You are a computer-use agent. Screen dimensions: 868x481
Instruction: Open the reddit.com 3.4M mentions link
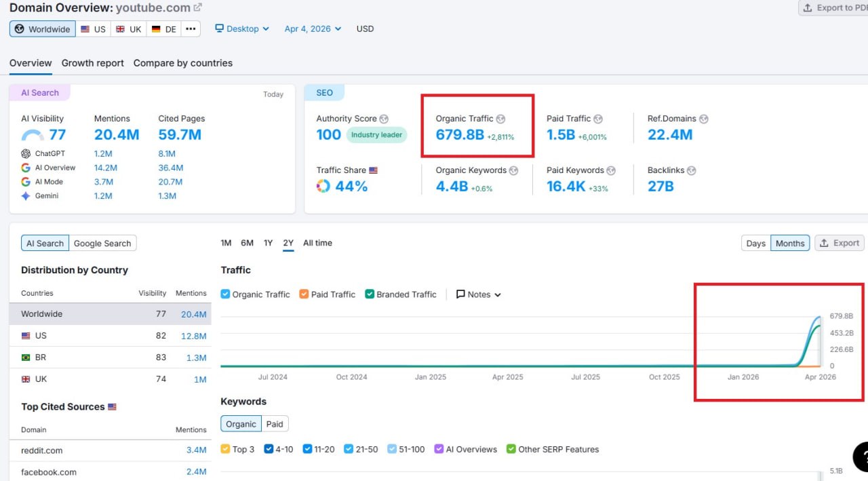pos(196,450)
